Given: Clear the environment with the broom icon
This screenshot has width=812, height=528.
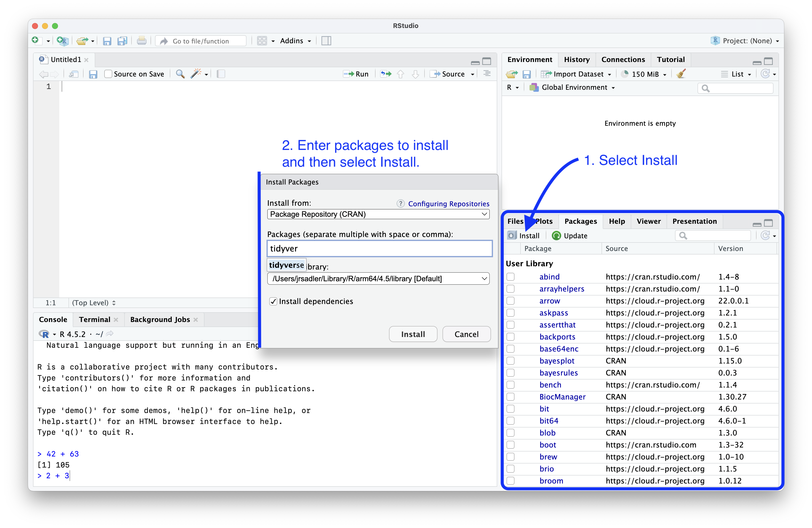Looking at the screenshot, I should (x=681, y=74).
